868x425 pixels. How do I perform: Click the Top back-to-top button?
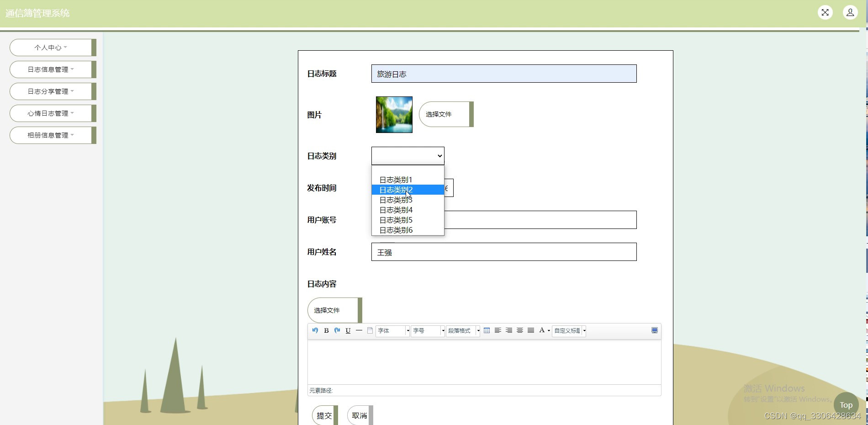pos(846,405)
